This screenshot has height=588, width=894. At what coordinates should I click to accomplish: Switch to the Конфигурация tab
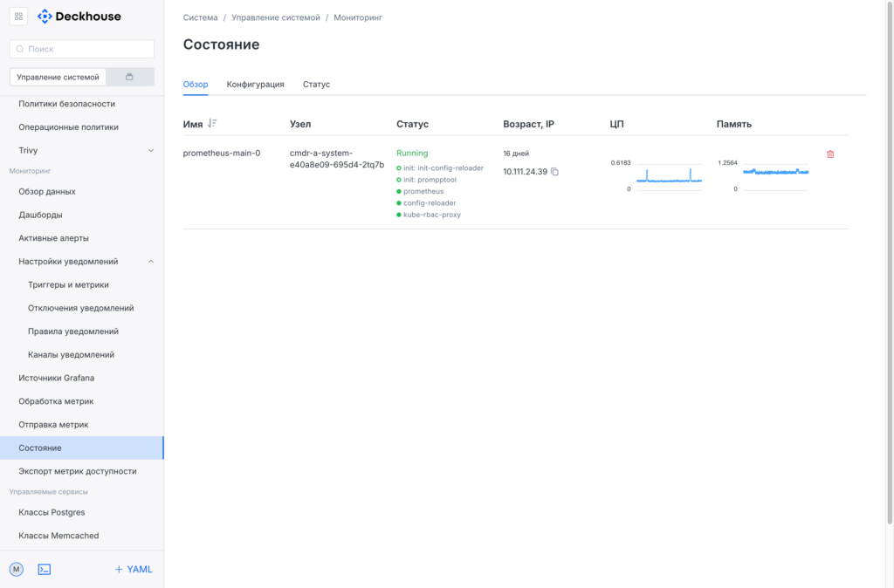click(x=255, y=85)
